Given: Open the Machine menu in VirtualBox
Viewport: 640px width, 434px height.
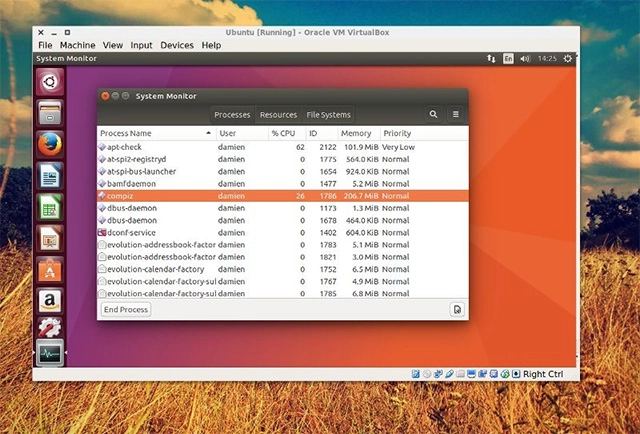Looking at the screenshot, I should [x=78, y=45].
